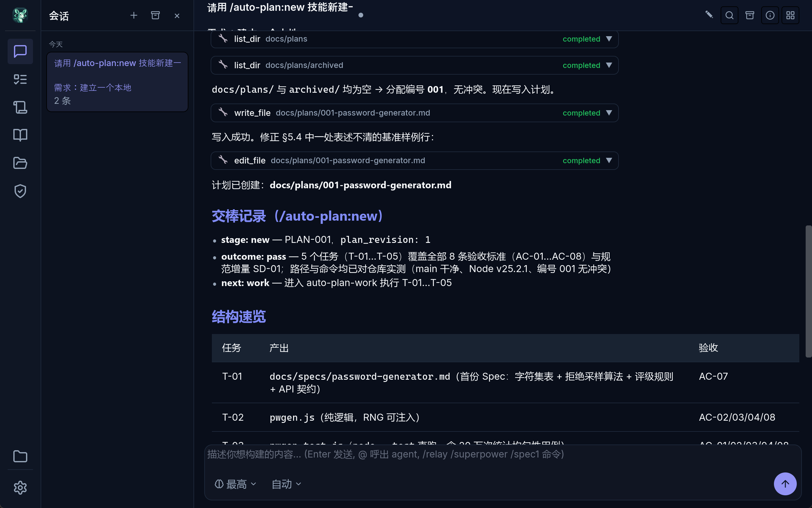This screenshot has height=508, width=812.
Task: Click the 交棒记录 heading
Action: click(x=297, y=216)
